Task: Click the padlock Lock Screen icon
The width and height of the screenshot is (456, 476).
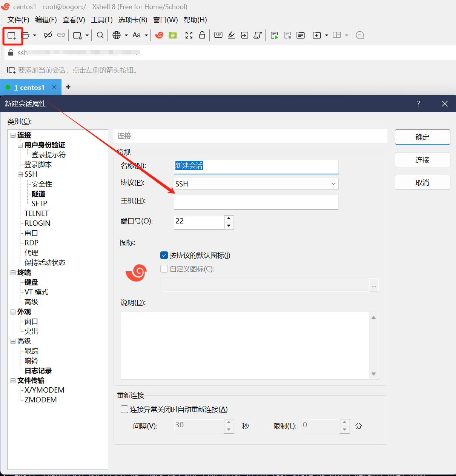Action: coord(202,35)
